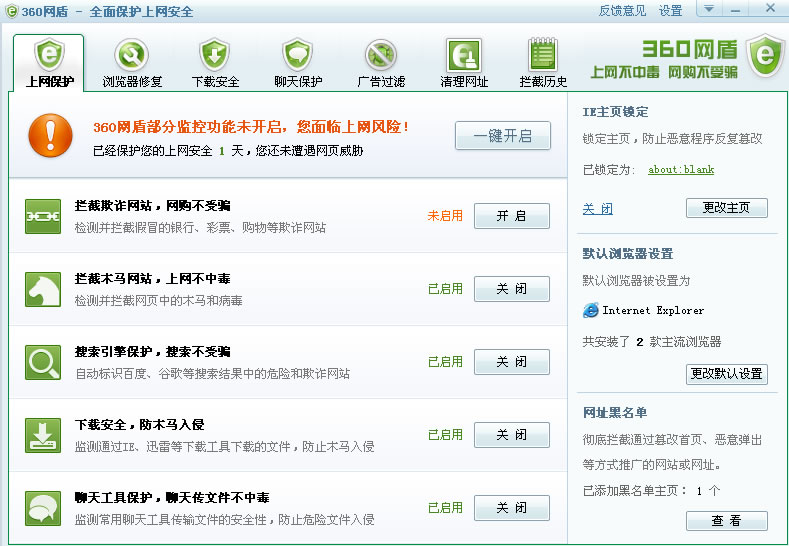Viewport: 789px width, 546px height.
Task: Select the 上网保护 web protection tab
Action: pyautogui.click(x=48, y=63)
